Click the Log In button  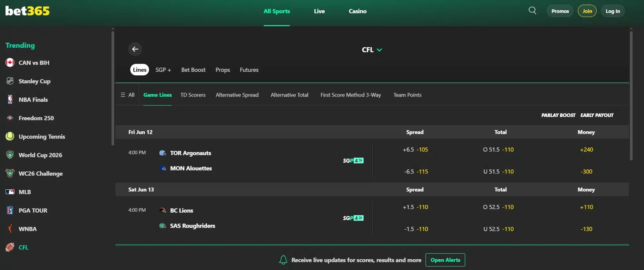pyautogui.click(x=612, y=11)
